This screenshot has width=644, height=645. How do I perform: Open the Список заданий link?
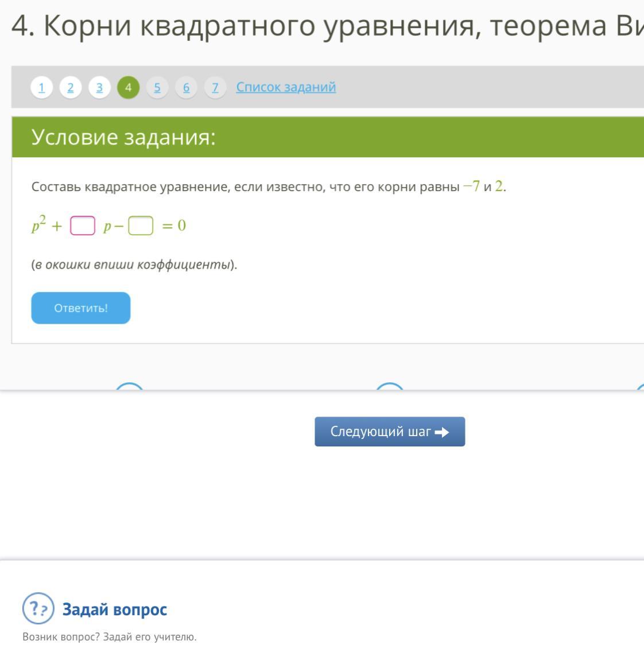point(286,87)
